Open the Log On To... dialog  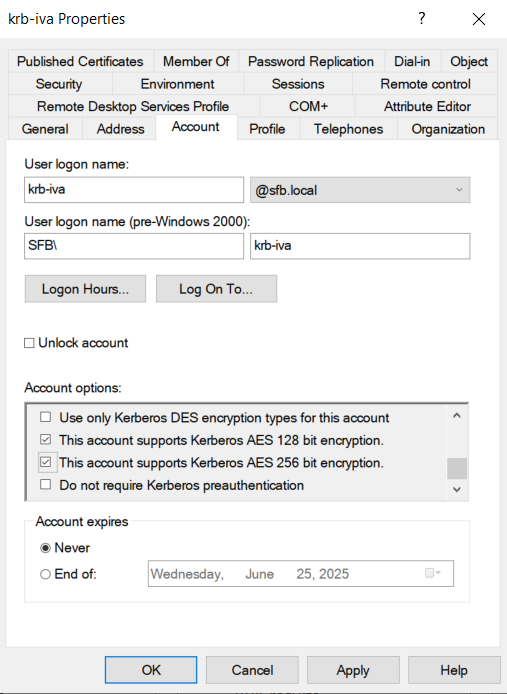click(x=217, y=289)
